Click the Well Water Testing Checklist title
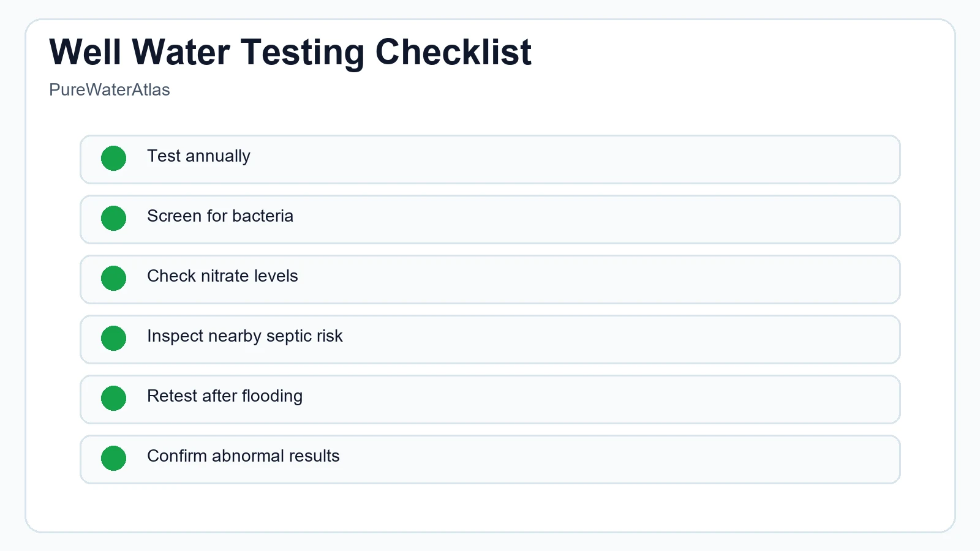This screenshot has height=551, width=980. tap(290, 52)
